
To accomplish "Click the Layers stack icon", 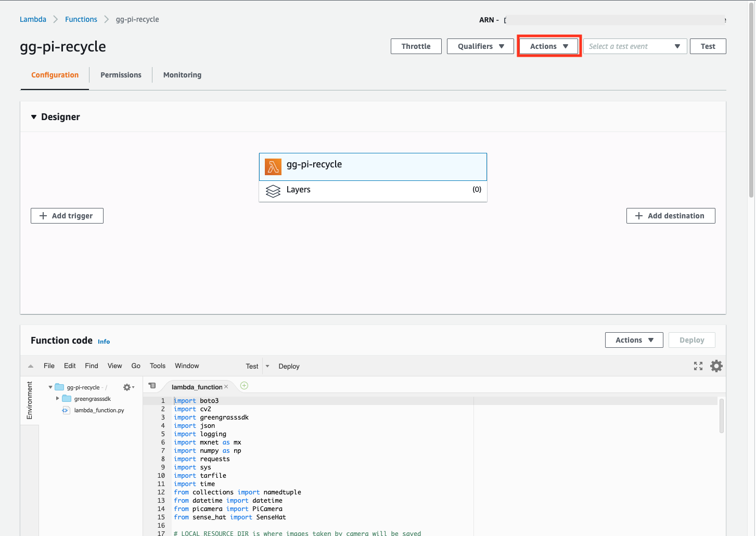I will (273, 191).
